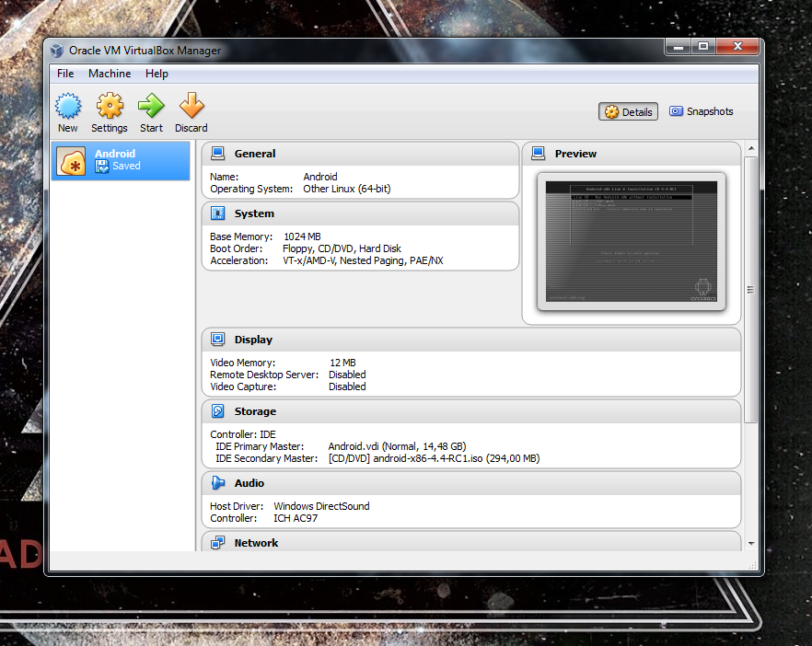Open the Network settings heading
812x646 pixels.
[x=256, y=543]
